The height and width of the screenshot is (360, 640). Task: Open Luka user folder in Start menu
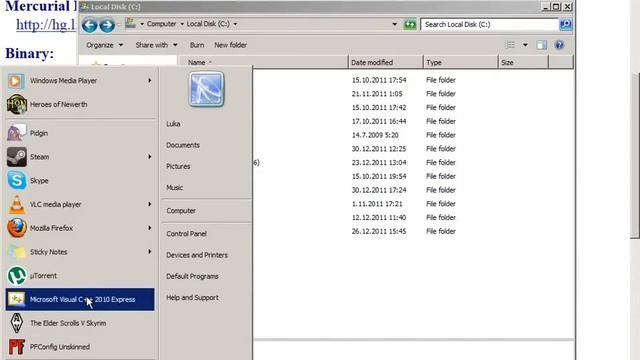[173, 124]
